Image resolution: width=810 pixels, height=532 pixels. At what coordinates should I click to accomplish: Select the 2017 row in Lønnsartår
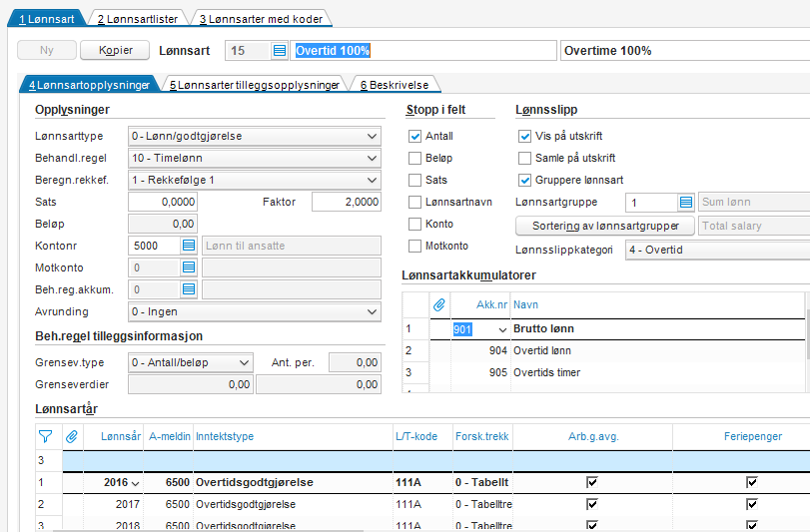coord(422,504)
